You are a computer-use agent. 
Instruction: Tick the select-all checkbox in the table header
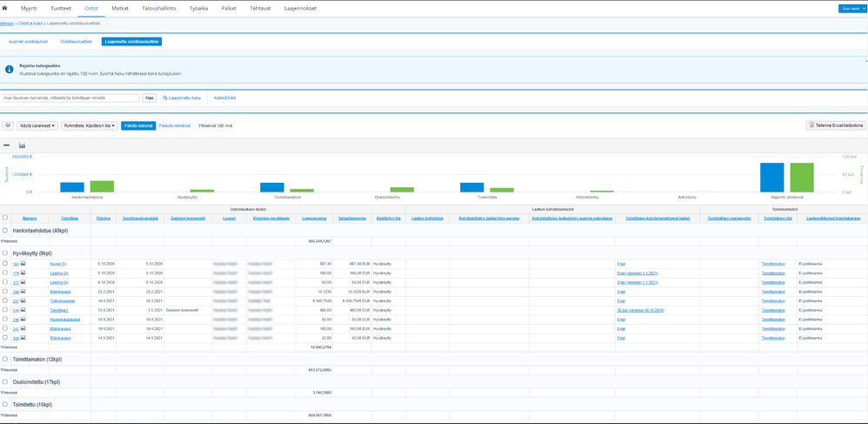[x=5, y=218]
